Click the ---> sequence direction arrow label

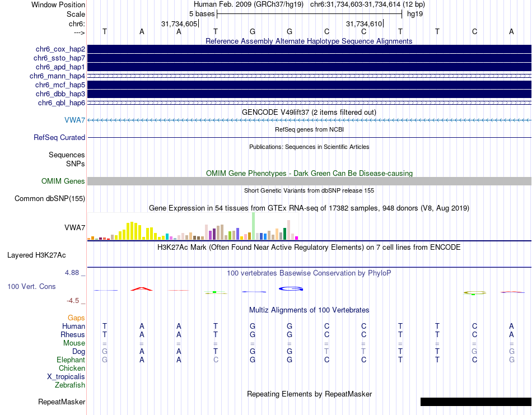[80, 32]
